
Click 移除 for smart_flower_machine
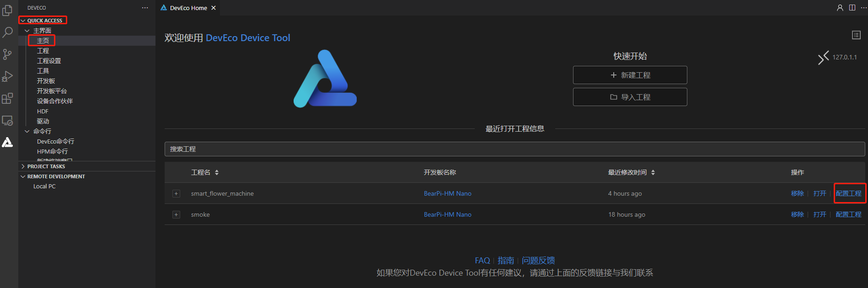pyautogui.click(x=797, y=193)
